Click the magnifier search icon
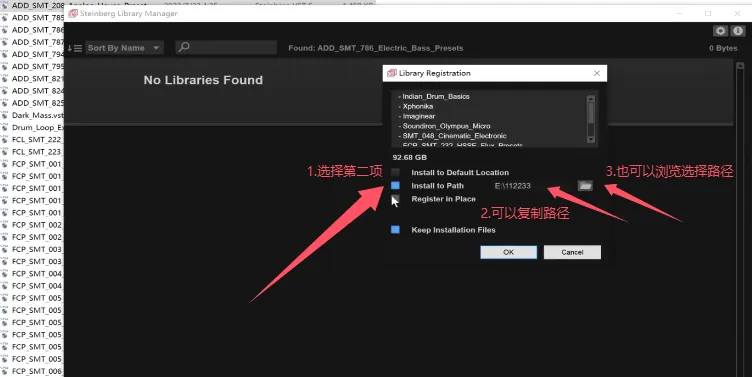This screenshot has width=752, height=377. pos(184,47)
